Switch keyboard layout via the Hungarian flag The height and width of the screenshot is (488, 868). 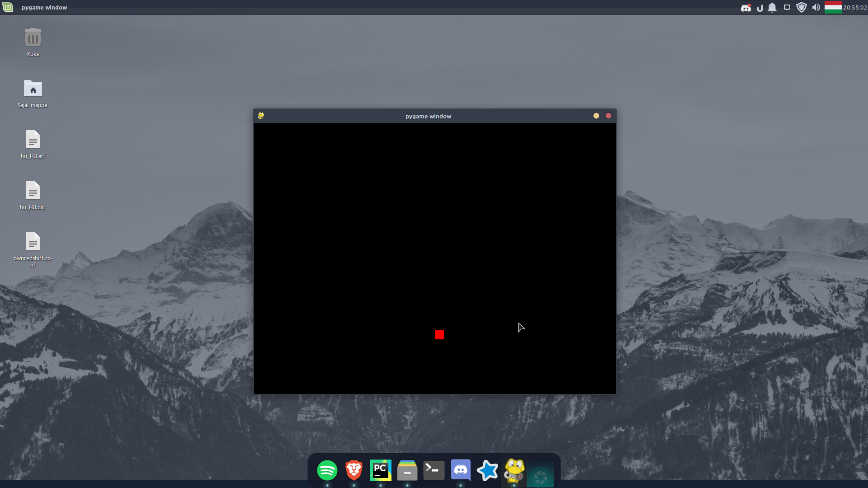tap(833, 7)
